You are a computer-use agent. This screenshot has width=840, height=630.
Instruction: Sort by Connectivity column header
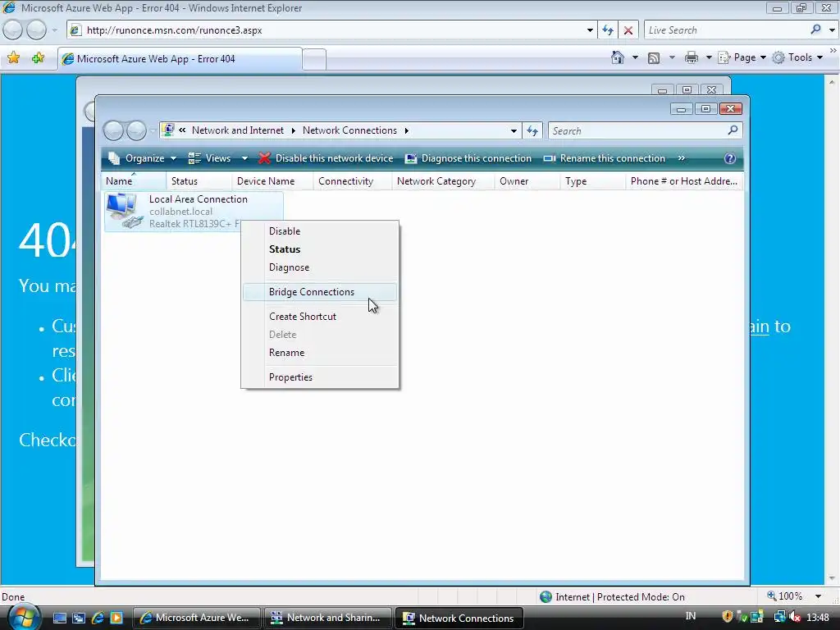click(x=353, y=181)
